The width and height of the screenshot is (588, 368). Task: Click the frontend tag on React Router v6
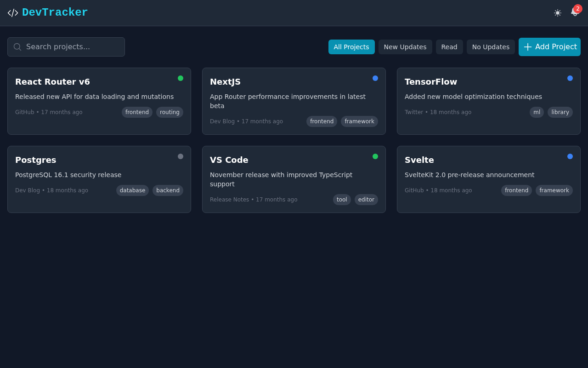137,112
